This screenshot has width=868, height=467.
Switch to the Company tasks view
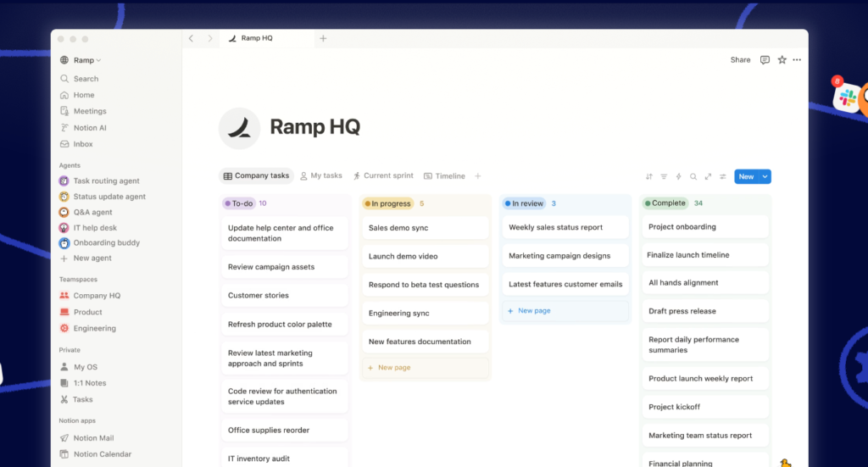[x=256, y=176]
